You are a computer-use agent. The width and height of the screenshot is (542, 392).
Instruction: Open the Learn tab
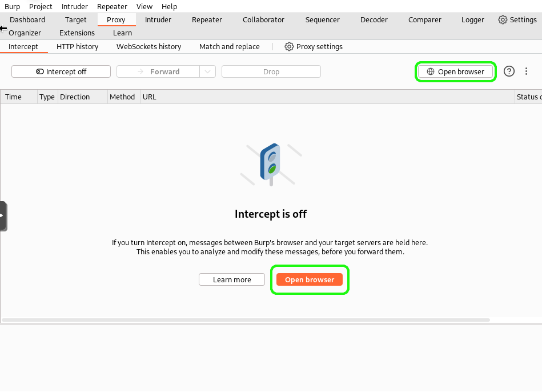[122, 33]
